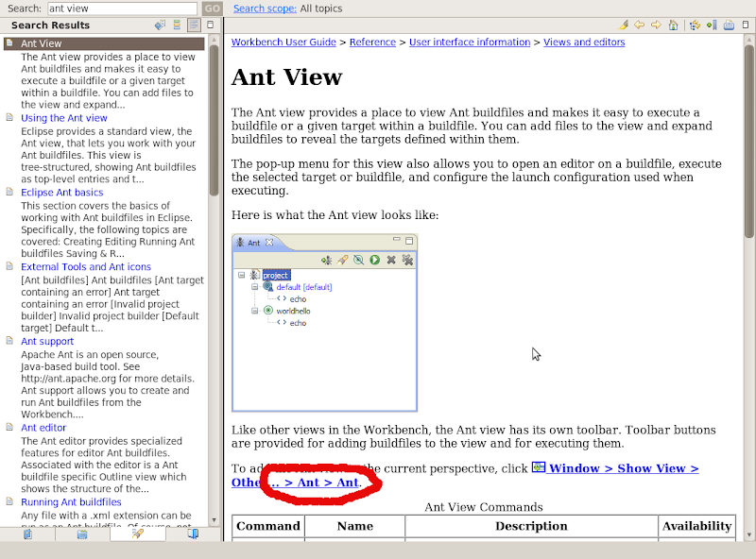Go forward with the right arrow icon
The image size is (756, 559).
coord(656,25)
